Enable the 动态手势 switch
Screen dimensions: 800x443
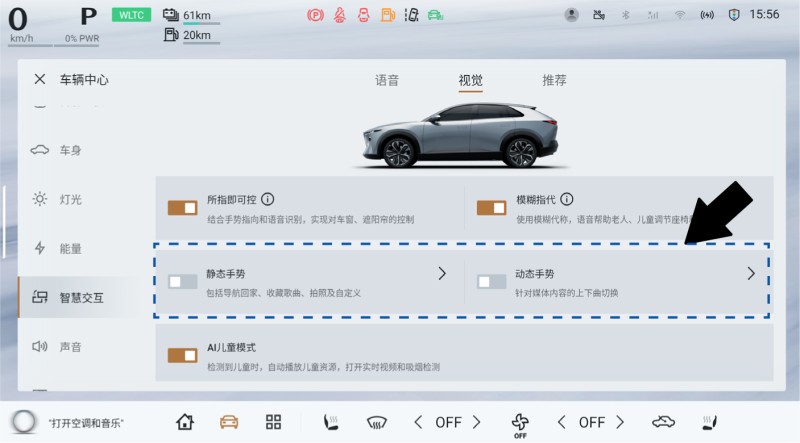491,282
